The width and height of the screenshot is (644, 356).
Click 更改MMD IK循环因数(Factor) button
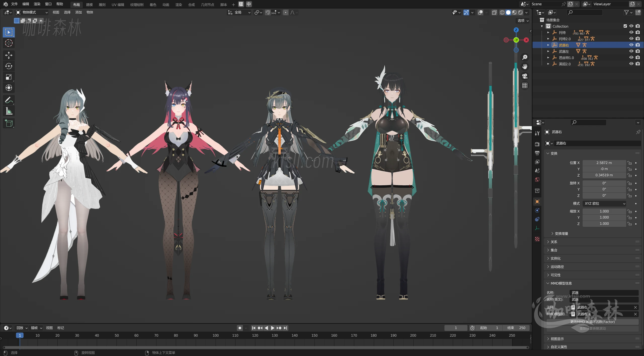[592, 322]
